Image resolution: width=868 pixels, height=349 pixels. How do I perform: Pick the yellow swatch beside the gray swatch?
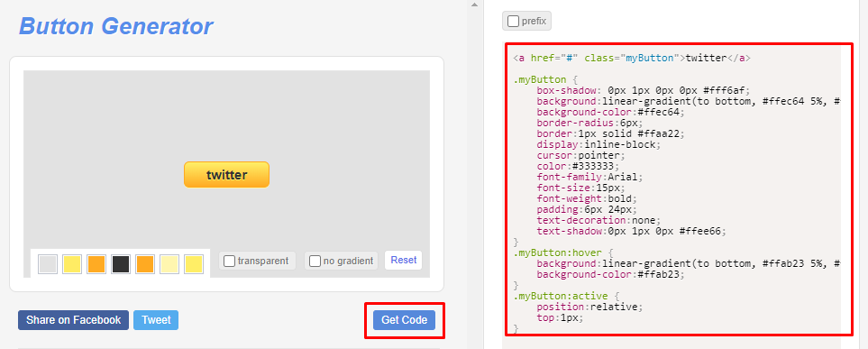[x=72, y=264]
